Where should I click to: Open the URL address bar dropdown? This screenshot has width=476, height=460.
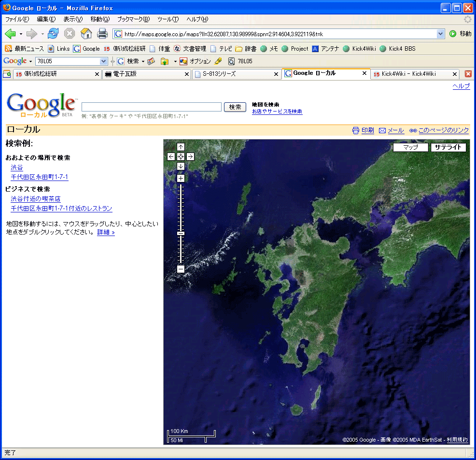pyautogui.click(x=440, y=34)
